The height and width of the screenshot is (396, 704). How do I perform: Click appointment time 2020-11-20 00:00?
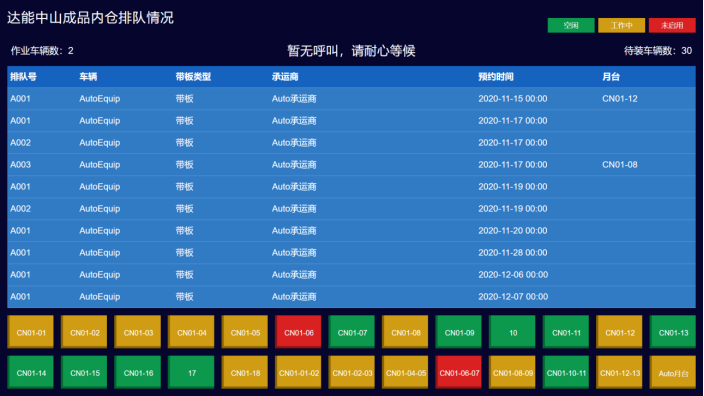pos(513,231)
